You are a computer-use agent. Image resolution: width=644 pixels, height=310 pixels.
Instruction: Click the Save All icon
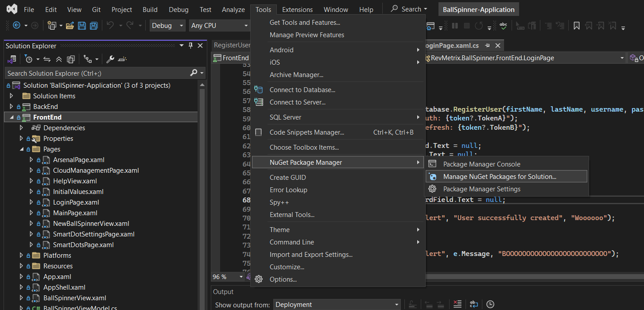point(93,26)
